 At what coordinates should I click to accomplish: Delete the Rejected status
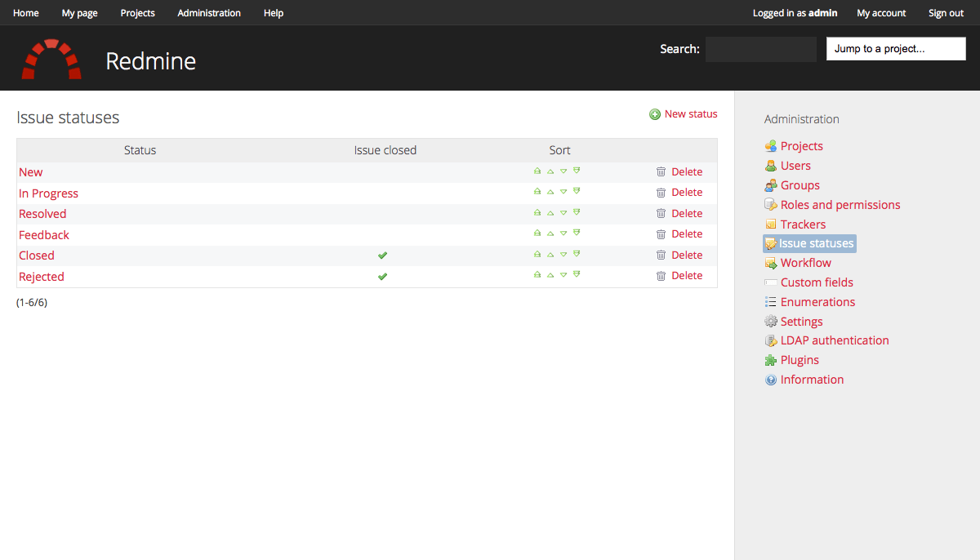point(679,276)
